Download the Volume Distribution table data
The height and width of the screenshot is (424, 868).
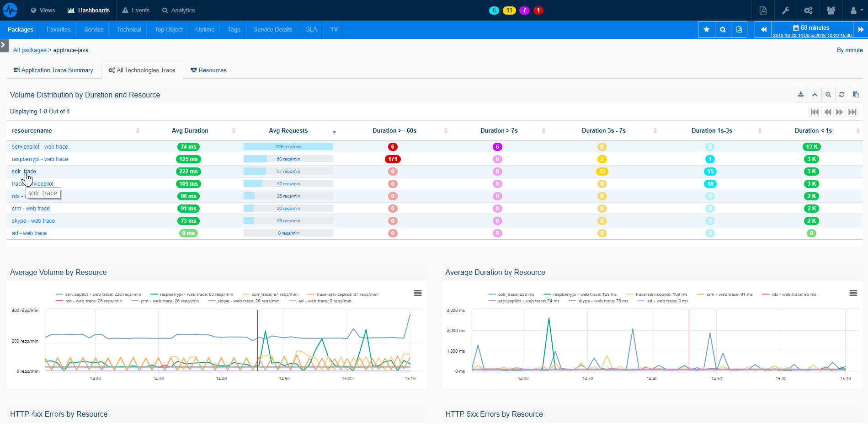[801, 95]
